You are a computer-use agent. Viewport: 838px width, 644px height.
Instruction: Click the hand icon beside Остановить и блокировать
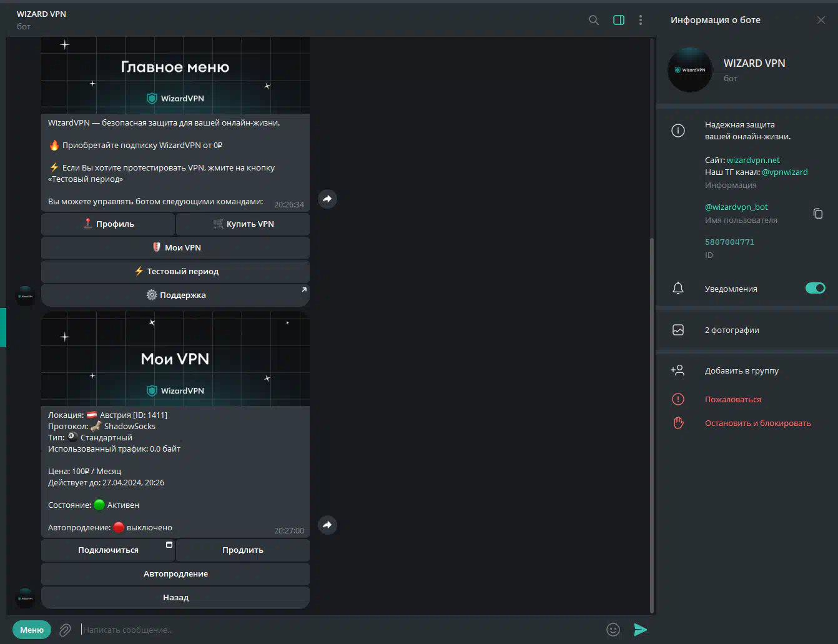pyautogui.click(x=678, y=423)
